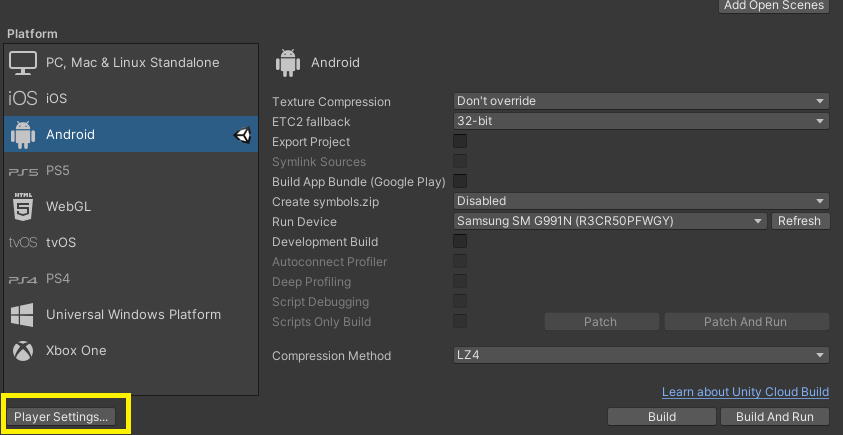Click the PC, Mac & Linux monitor icon
843x435 pixels.
point(23,62)
